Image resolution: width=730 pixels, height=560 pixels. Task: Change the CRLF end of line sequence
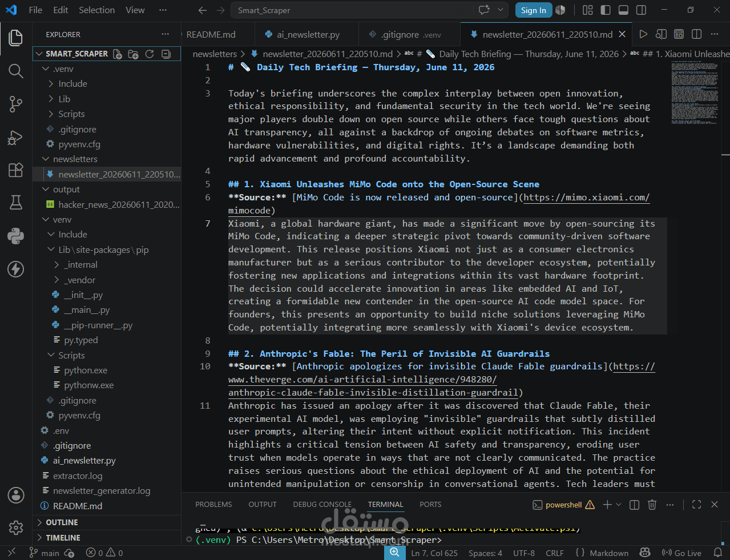click(x=554, y=553)
